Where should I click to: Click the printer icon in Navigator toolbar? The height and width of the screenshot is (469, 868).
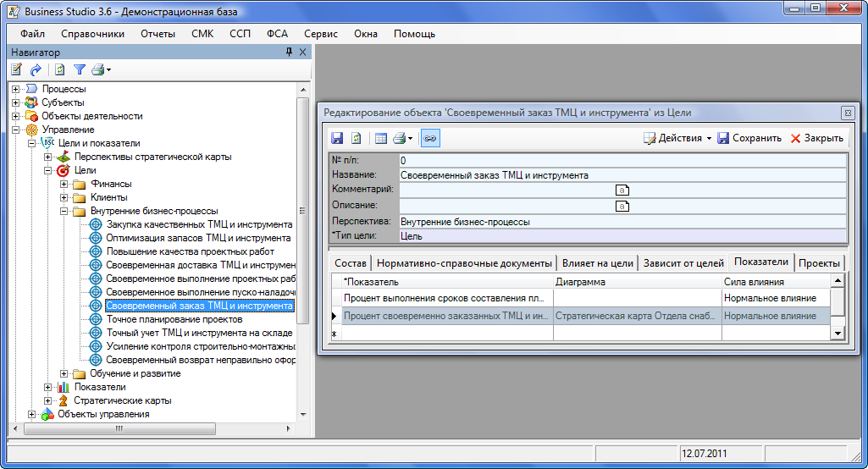pyautogui.click(x=98, y=69)
